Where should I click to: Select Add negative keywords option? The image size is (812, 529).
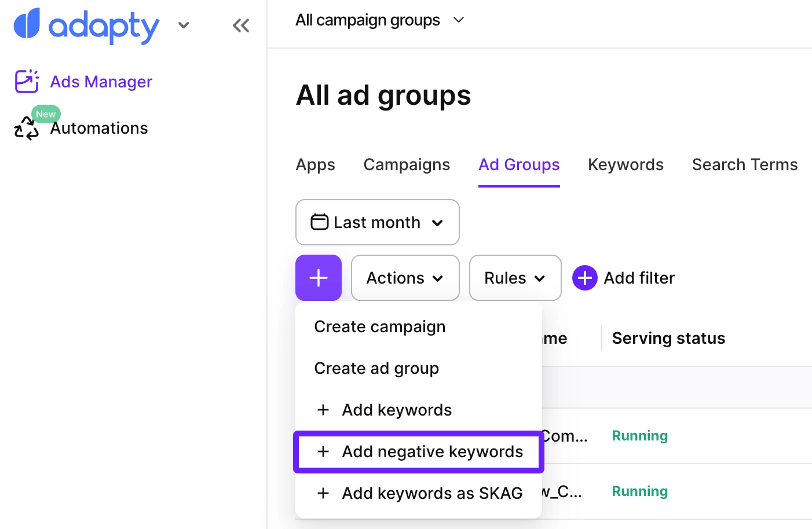click(432, 451)
